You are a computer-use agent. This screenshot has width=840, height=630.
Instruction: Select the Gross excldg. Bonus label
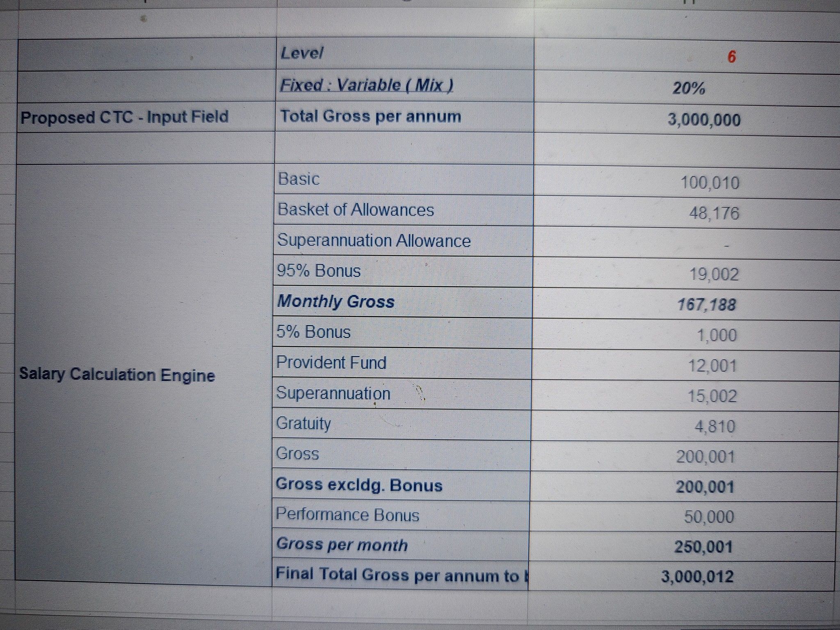point(359,485)
